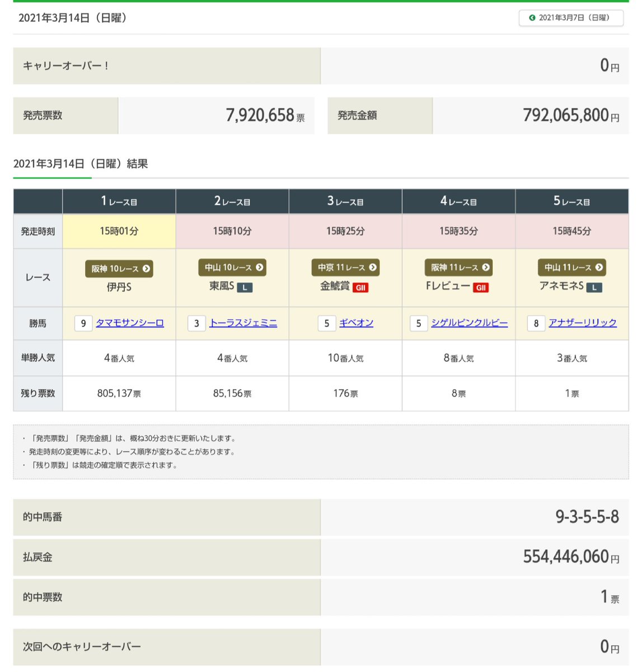Click payout value 554,446,060円
Screen dimensions: 642x672
coord(571,557)
